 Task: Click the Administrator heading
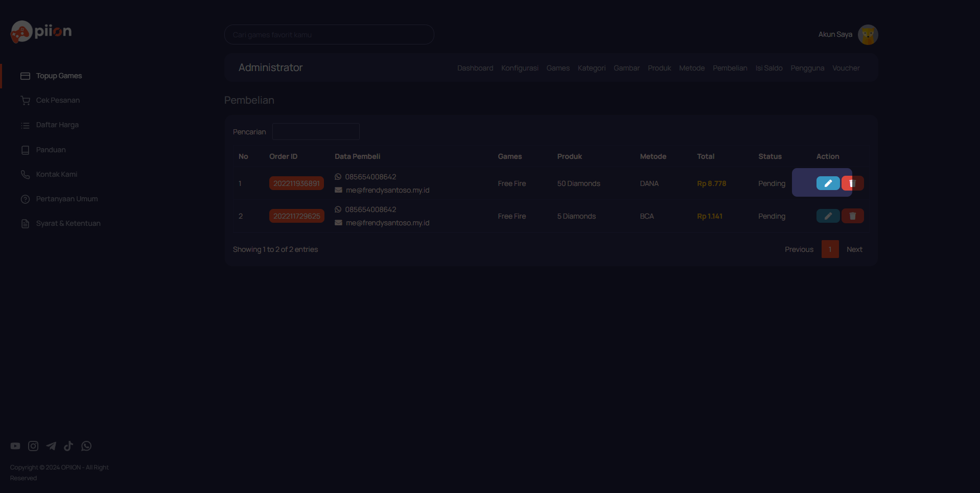(x=270, y=67)
